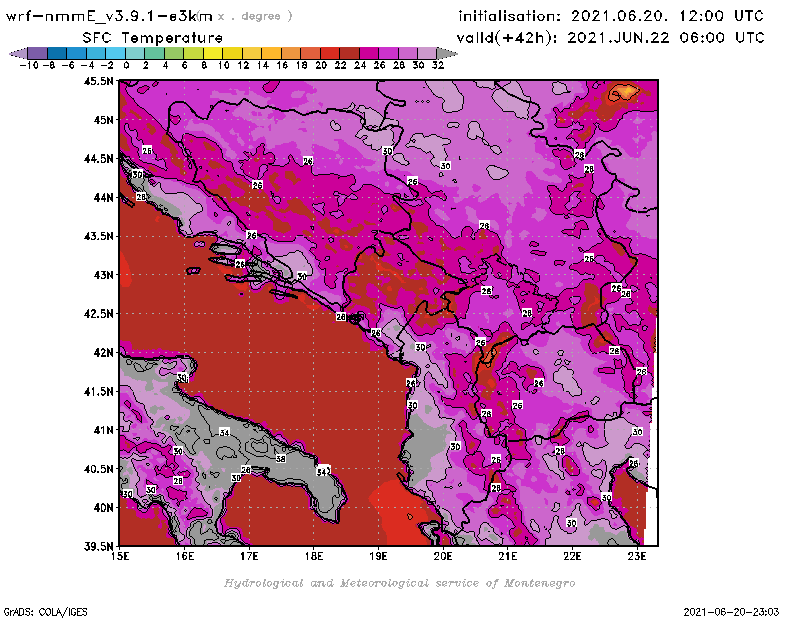Click the '17E' longitude axis label

[249, 556]
